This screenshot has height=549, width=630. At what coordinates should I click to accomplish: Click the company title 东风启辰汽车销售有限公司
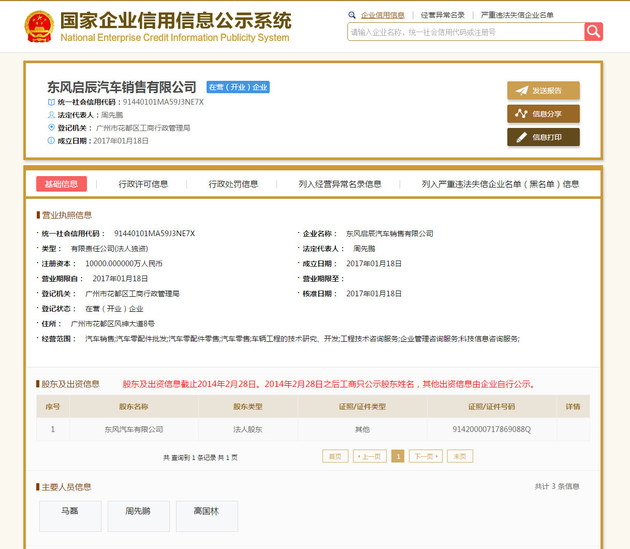[x=122, y=87]
